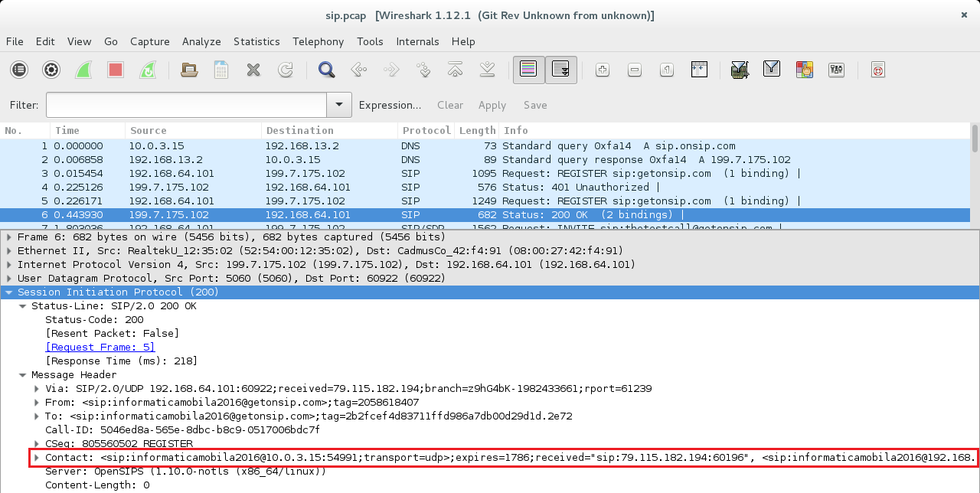Start a new live capture (shark fin)

(x=83, y=70)
